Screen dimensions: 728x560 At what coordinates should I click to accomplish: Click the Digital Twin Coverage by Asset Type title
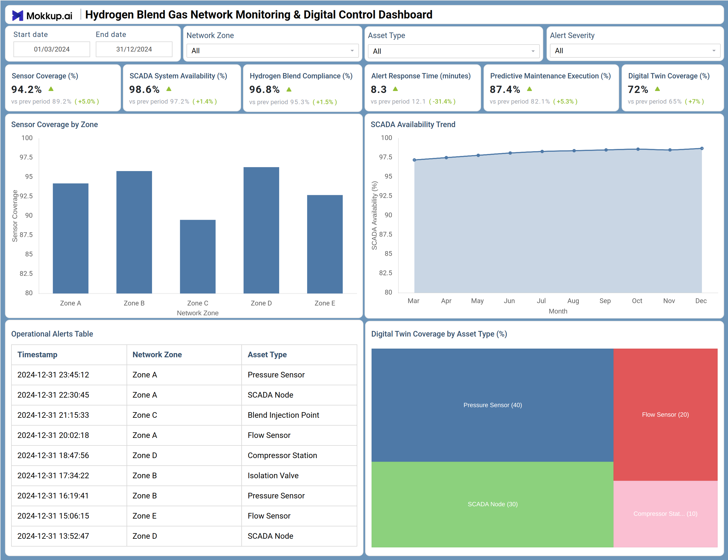(439, 334)
